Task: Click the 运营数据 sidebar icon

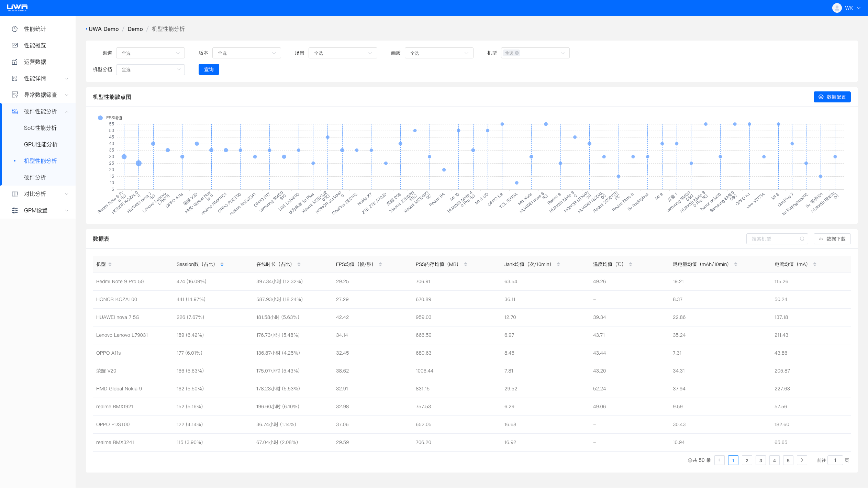Action: tap(15, 62)
